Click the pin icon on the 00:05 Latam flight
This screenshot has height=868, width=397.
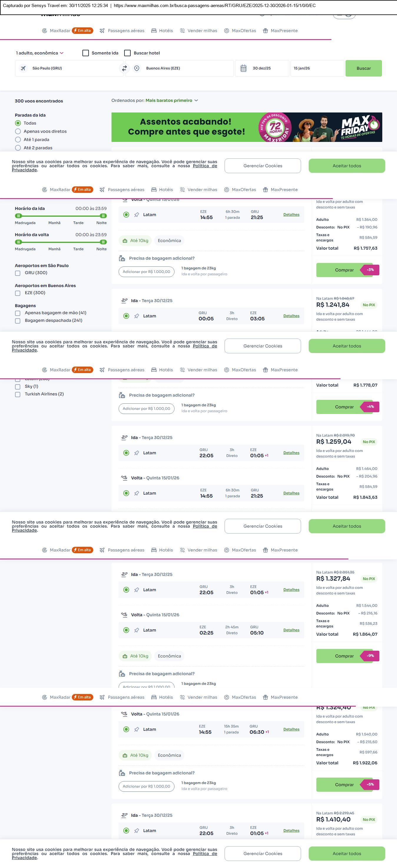click(137, 316)
